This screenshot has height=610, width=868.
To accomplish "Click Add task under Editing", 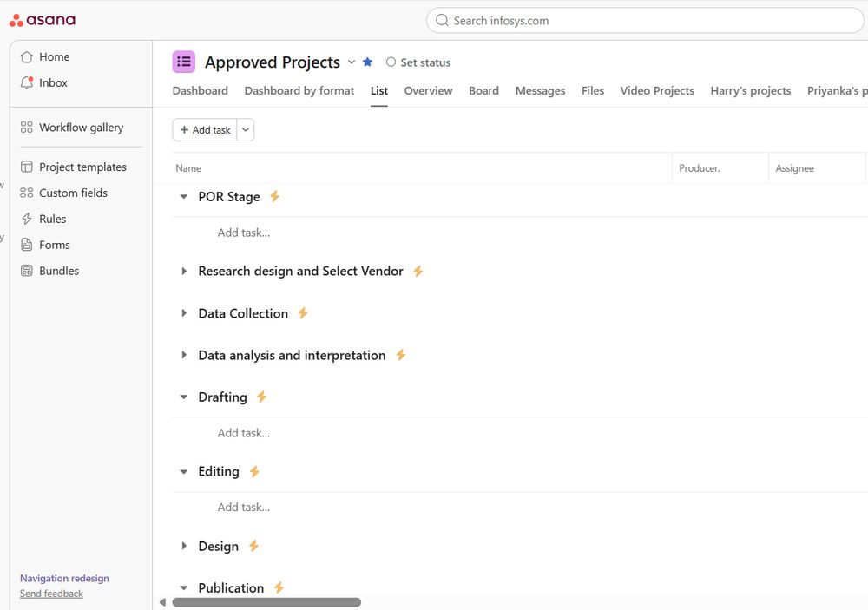I will (244, 507).
